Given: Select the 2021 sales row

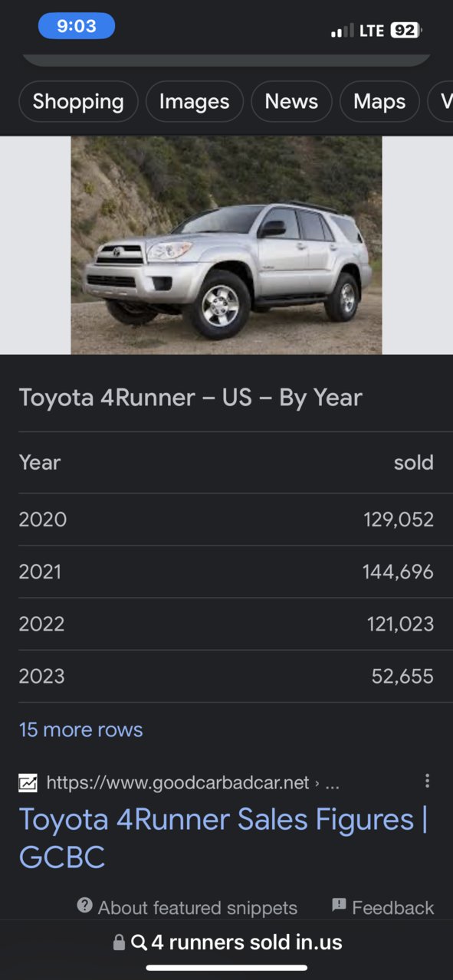Looking at the screenshot, I should pyautogui.click(x=226, y=572).
